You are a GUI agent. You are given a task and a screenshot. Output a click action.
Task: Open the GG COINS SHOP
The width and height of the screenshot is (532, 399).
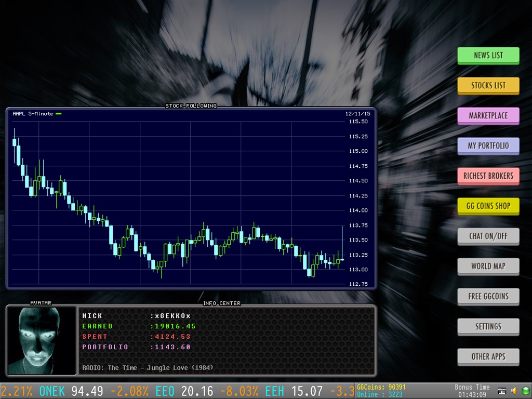(x=488, y=206)
